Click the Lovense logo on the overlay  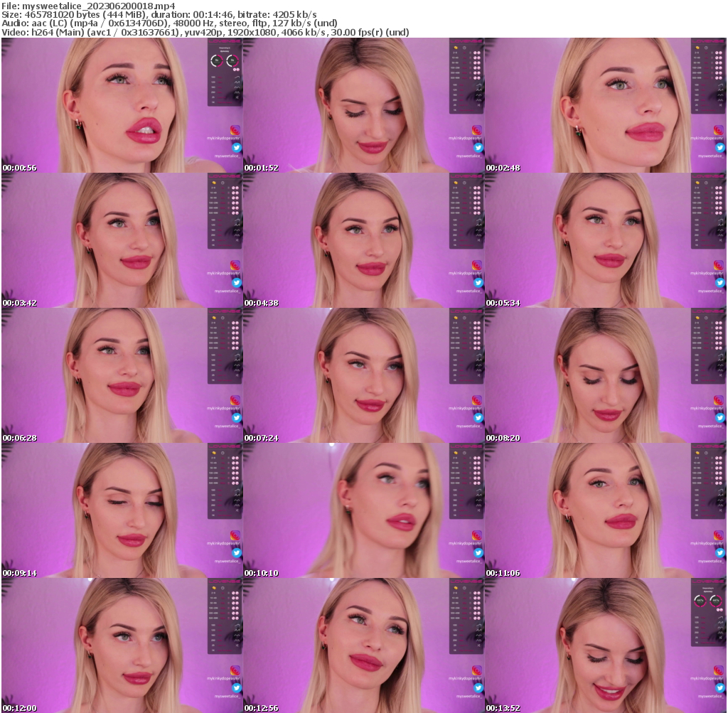point(224,41)
